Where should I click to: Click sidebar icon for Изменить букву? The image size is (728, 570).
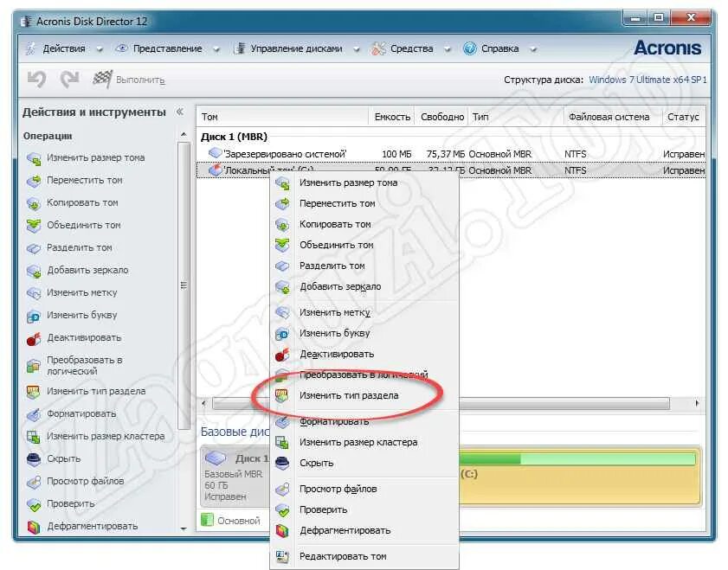click(x=34, y=316)
